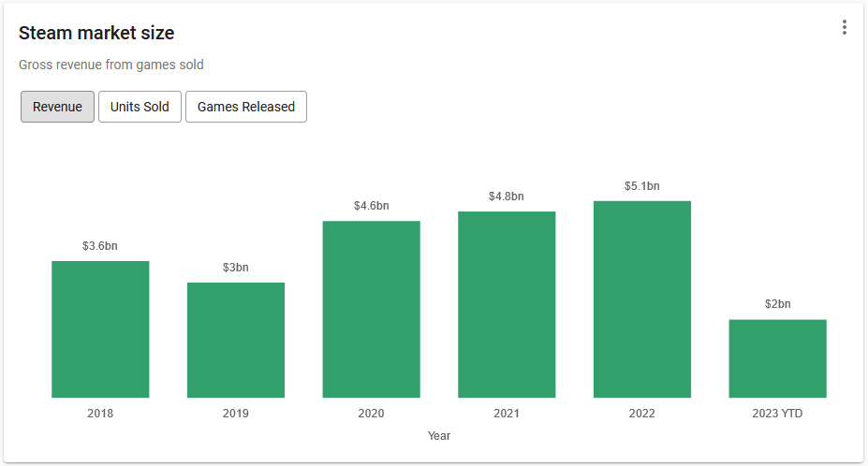868x466 pixels.
Task: Click the $5.1bn value label
Action: pos(642,186)
